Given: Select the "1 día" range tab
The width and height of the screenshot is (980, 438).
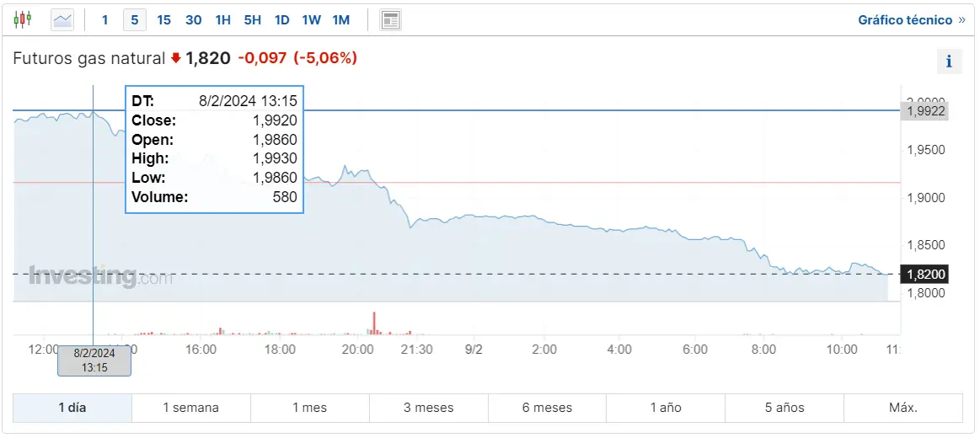Looking at the screenshot, I should (72, 408).
